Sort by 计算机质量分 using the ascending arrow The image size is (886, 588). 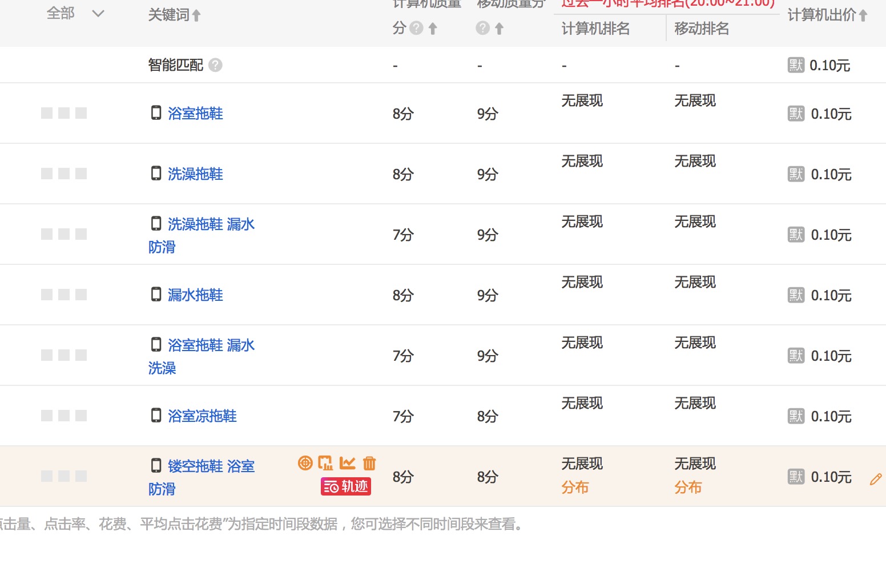433,28
